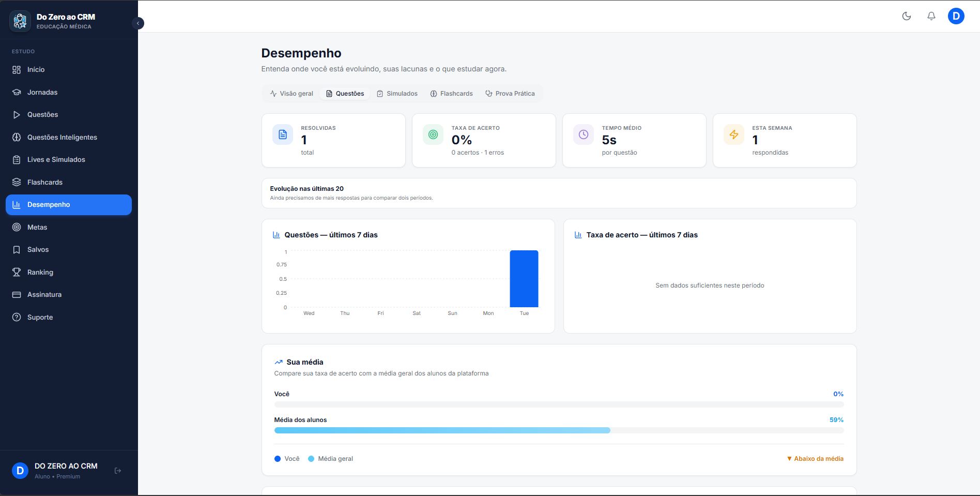980x496 pixels.
Task: Collapse the sidebar with the chevron button
Action: click(x=138, y=23)
